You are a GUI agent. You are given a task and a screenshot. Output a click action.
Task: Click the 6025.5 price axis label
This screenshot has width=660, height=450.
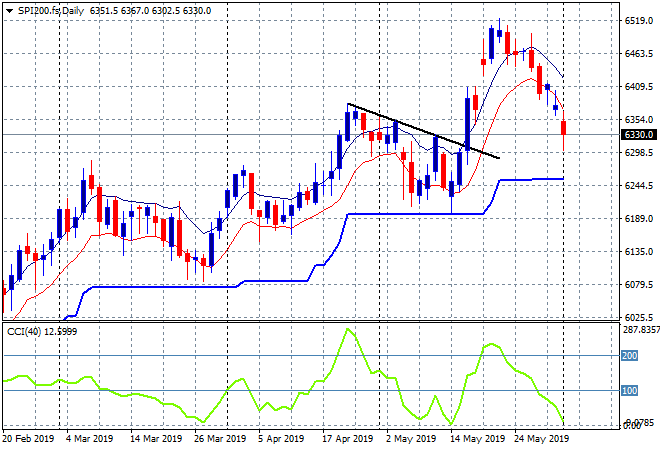click(x=639, y=317)
